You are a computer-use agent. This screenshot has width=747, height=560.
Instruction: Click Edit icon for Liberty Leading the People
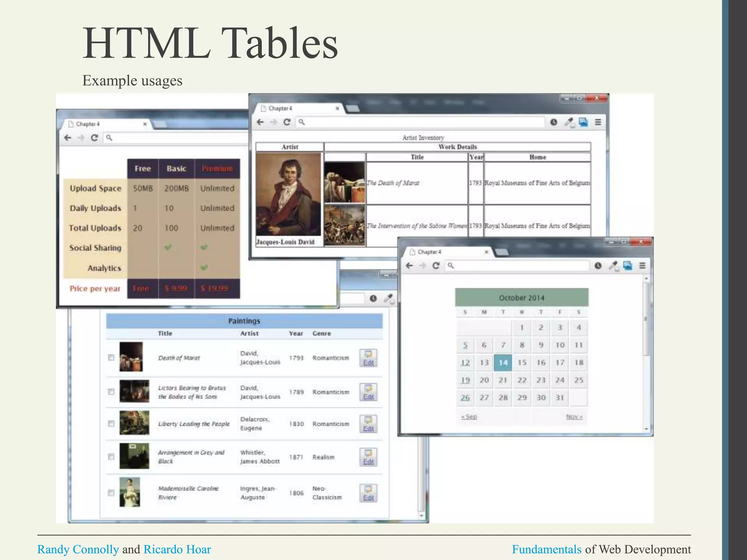click(x=368, y=424)
